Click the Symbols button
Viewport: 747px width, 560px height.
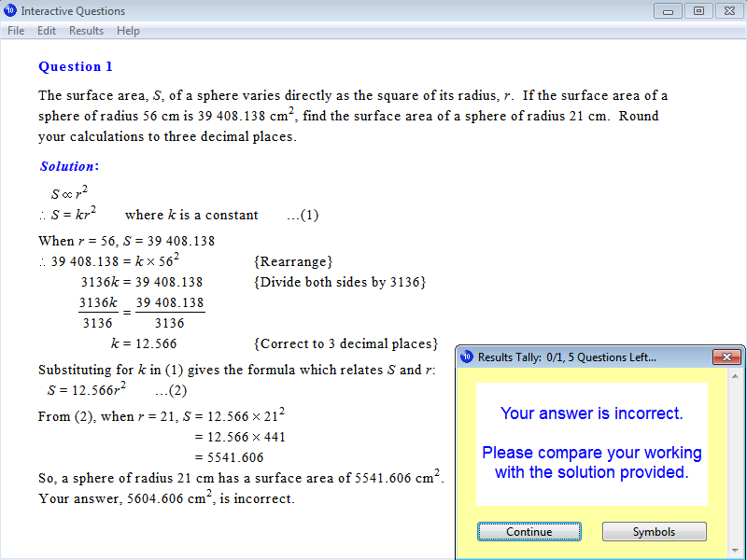(654, 531)
